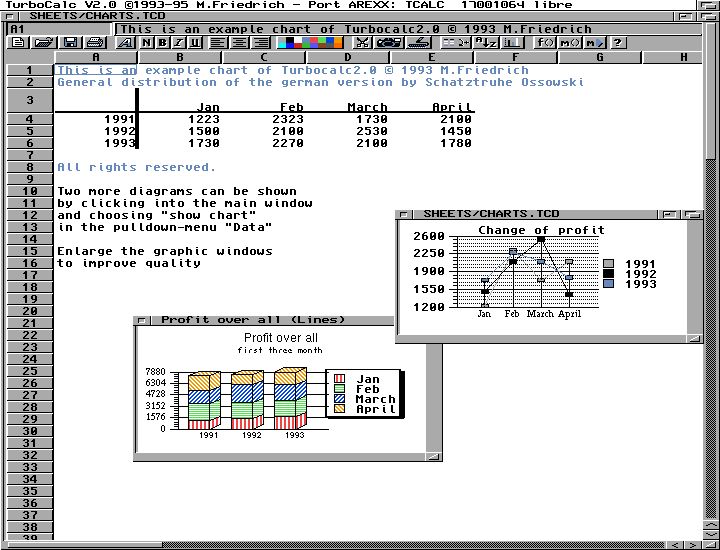
Task: Click the TurboCalc screen title bar
Action: pyautogui.click(x=349, y=5)
